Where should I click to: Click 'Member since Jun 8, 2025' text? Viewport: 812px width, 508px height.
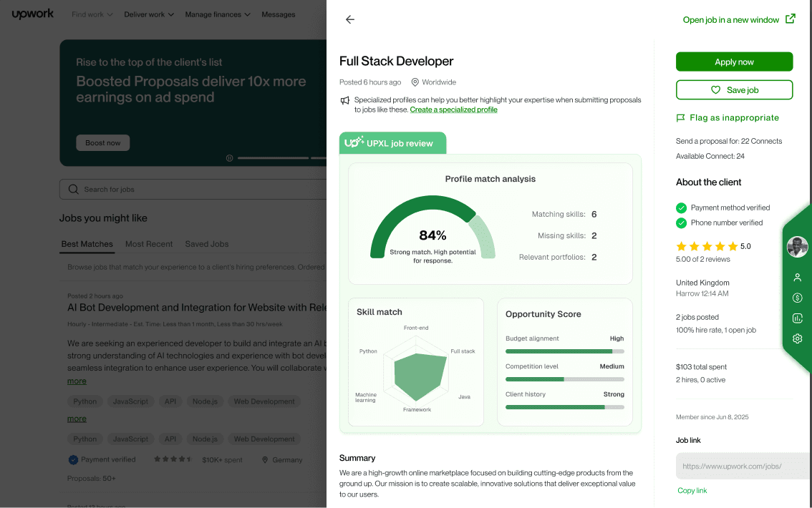click(712, 417)
